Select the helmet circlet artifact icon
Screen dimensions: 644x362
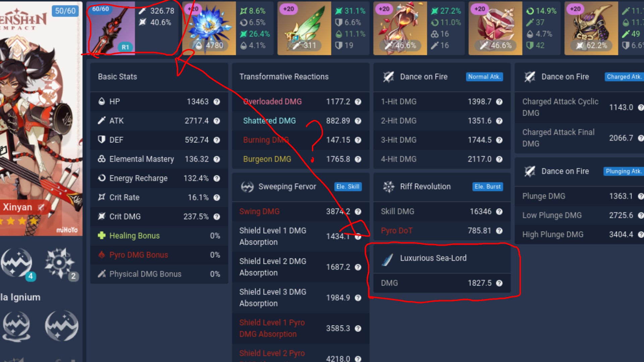(x=591, y=28)
